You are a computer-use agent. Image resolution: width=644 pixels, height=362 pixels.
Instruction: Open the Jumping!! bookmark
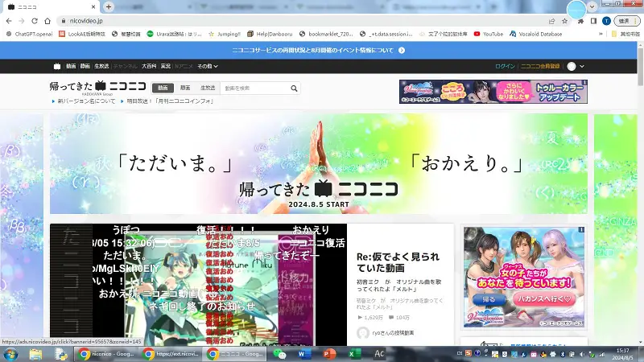point(225,34)
